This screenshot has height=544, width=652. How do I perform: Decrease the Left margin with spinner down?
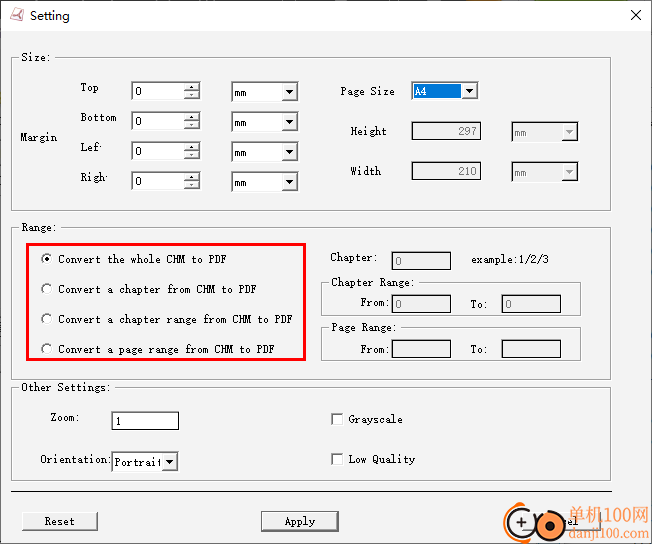point(192,155)
